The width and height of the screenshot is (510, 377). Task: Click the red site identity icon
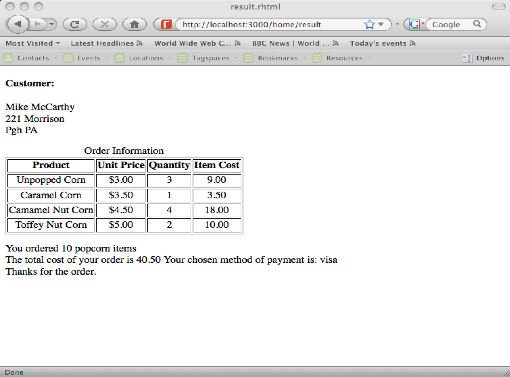[166, 24]
